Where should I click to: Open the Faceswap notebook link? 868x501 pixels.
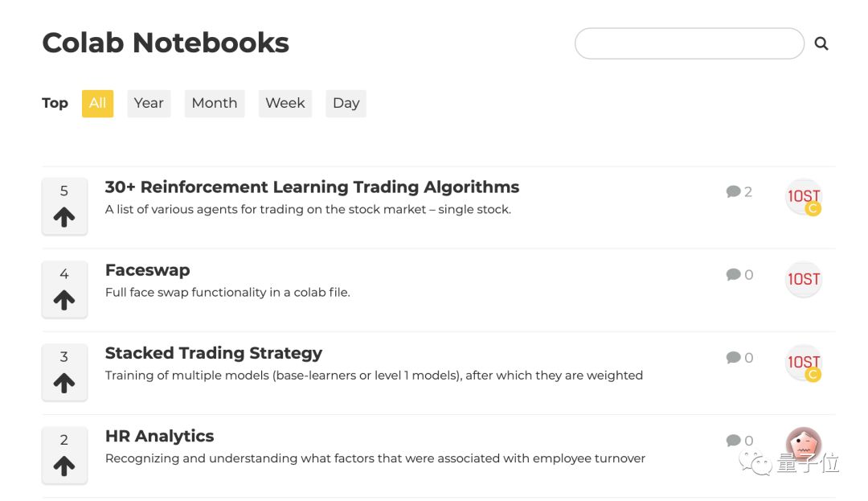pyautogui.click(x=147, y=270)
